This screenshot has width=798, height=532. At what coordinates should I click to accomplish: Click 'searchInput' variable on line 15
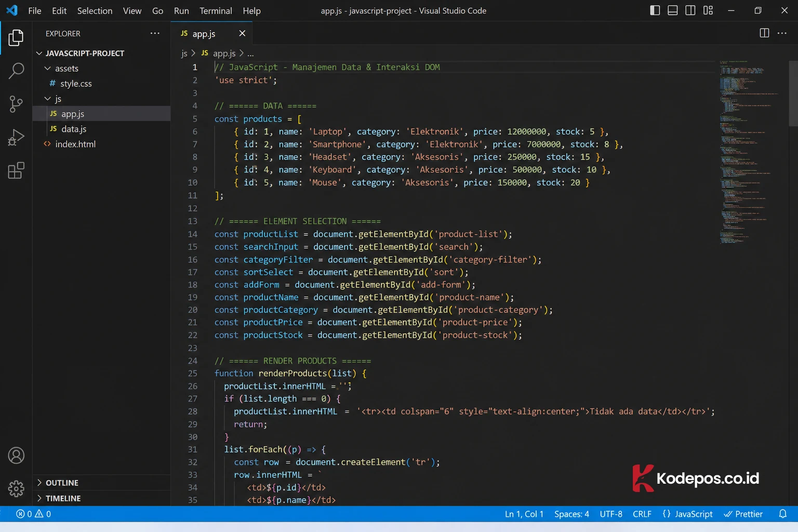271,247
